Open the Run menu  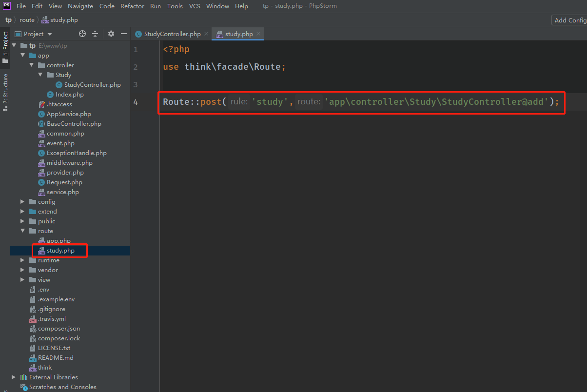tap(156, 6)
